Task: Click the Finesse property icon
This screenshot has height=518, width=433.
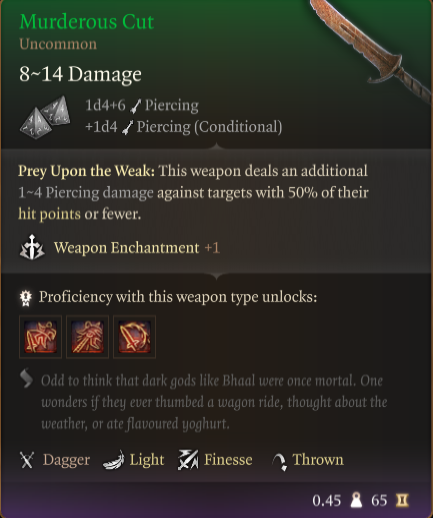Action: (188, 460)
